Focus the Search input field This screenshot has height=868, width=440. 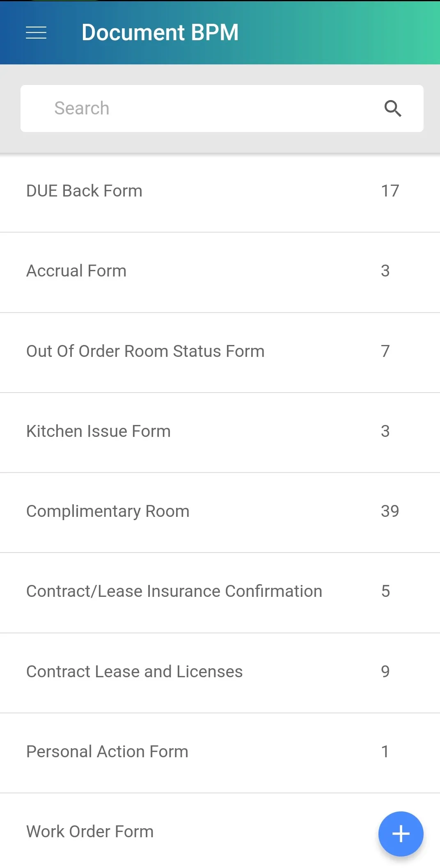pos(222,108)
